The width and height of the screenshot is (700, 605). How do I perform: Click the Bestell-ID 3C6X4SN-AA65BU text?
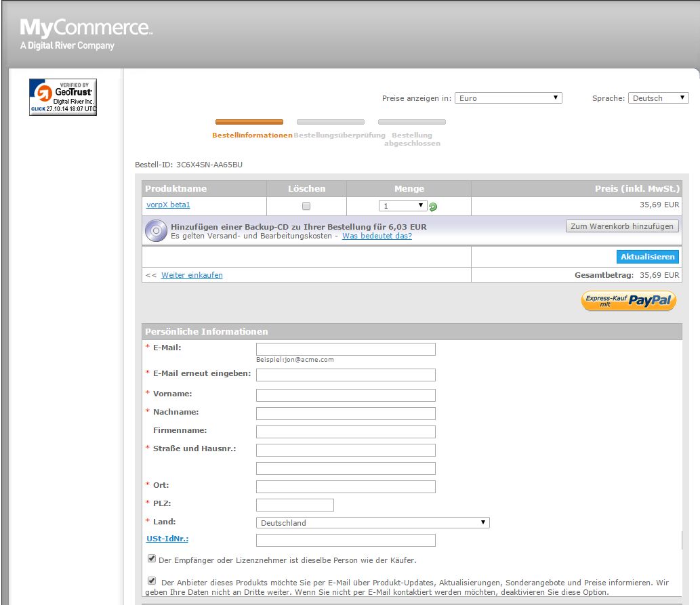pyautogui.click(x=188, y=165)
